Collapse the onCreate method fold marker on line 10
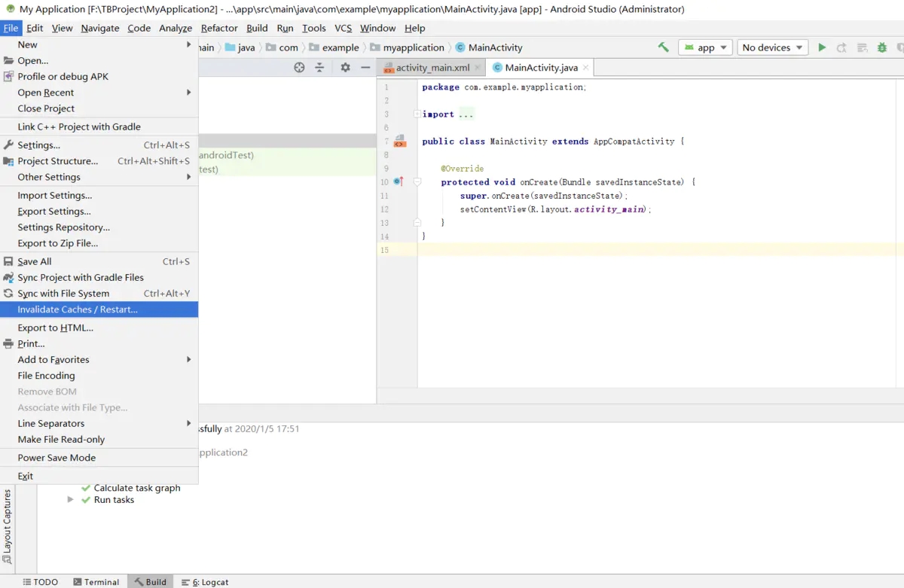The width and height of the screenshot is (904, 588). click(417, 182)
